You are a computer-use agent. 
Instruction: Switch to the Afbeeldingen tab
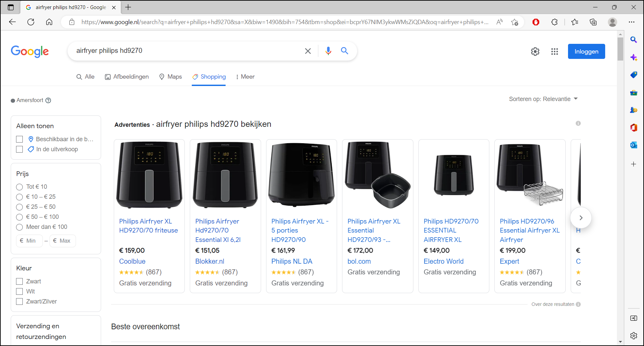[x=127, y=77]
